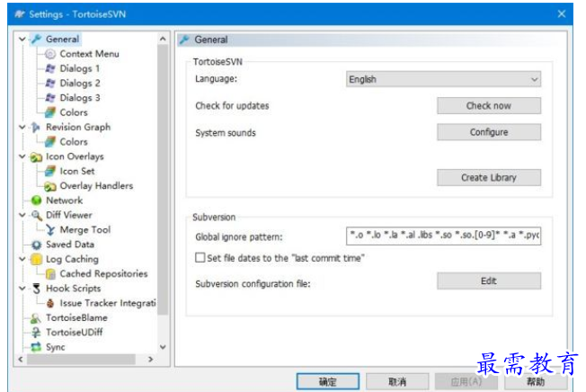Collapse the Log Caching node
The height and width of the screenshot is (392, 586).
click(22, 259)
